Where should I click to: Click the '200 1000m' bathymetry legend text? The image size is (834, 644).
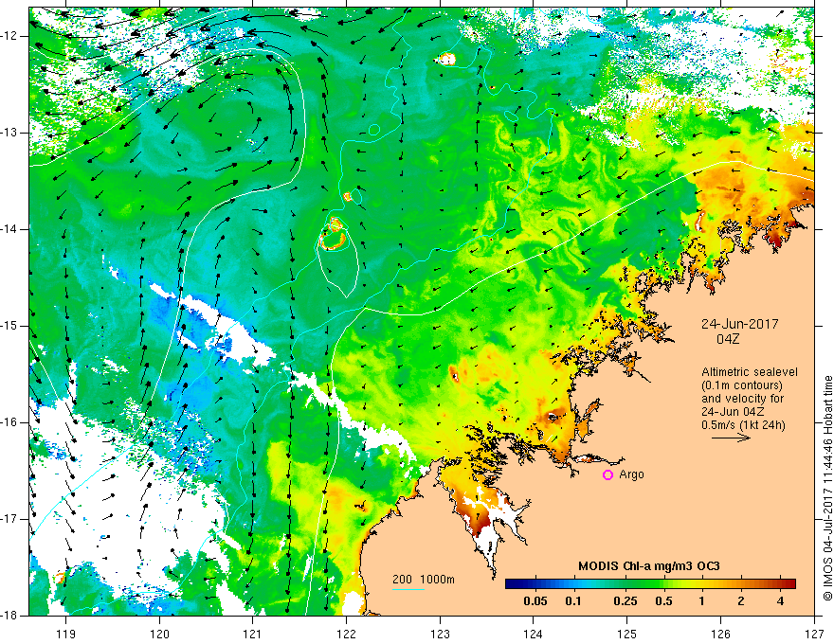tap(424, 580)
